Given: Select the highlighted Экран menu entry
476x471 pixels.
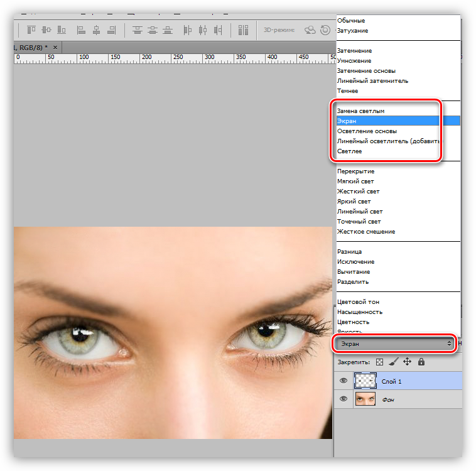Looking at the screenshot, I should tap(398, 121).
